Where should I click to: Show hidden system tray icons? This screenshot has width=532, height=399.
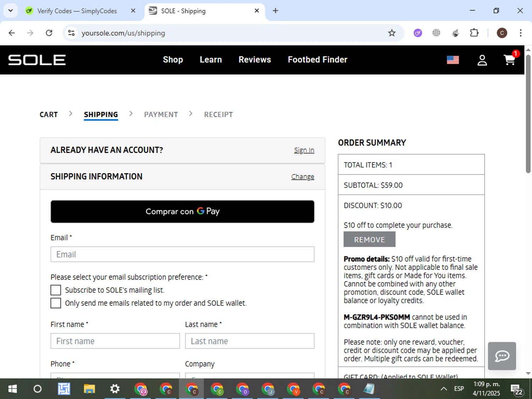443,389
